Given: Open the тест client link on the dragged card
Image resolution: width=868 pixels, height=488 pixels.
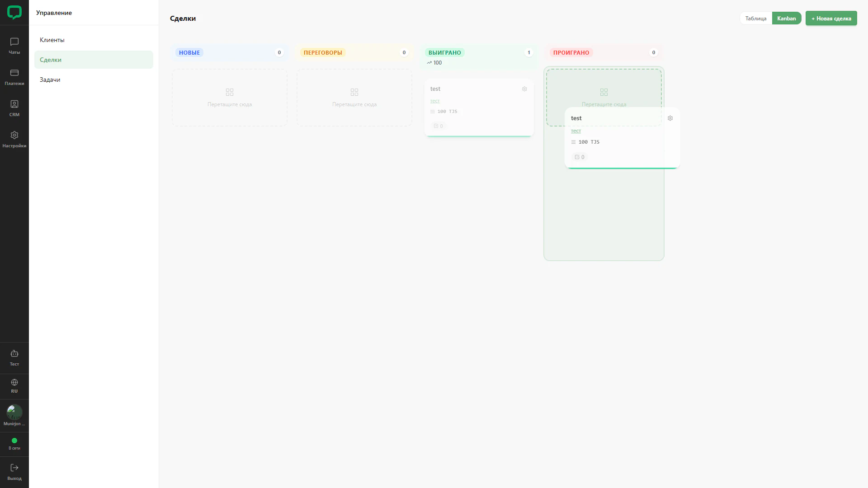Looking at the screenshot, I should coord(576,131).
